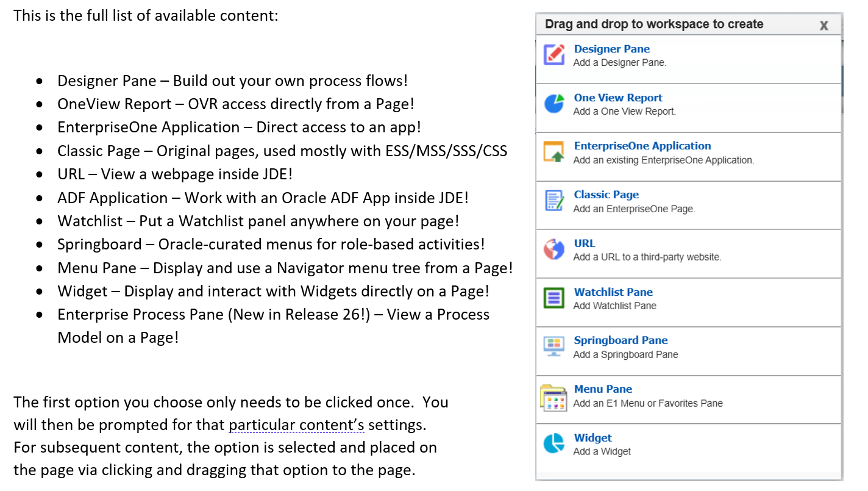Click the URL globe icon

[554, 249]
